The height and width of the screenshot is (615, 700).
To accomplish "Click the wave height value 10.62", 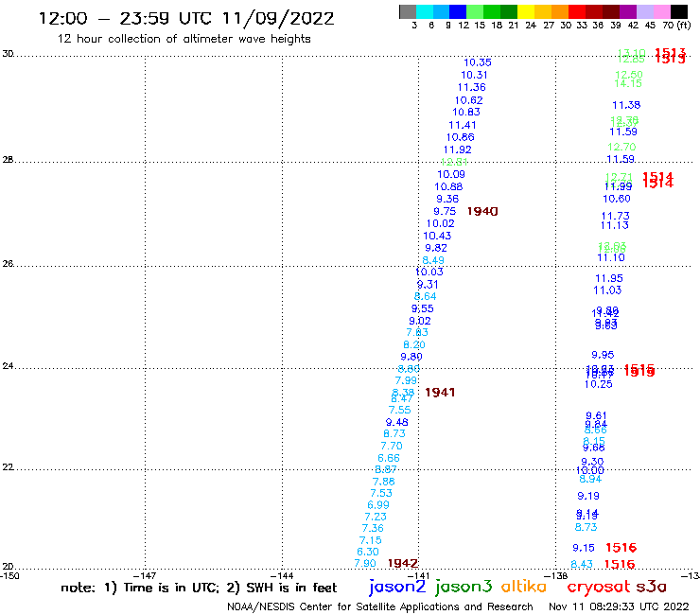I will tap(469, 100).
